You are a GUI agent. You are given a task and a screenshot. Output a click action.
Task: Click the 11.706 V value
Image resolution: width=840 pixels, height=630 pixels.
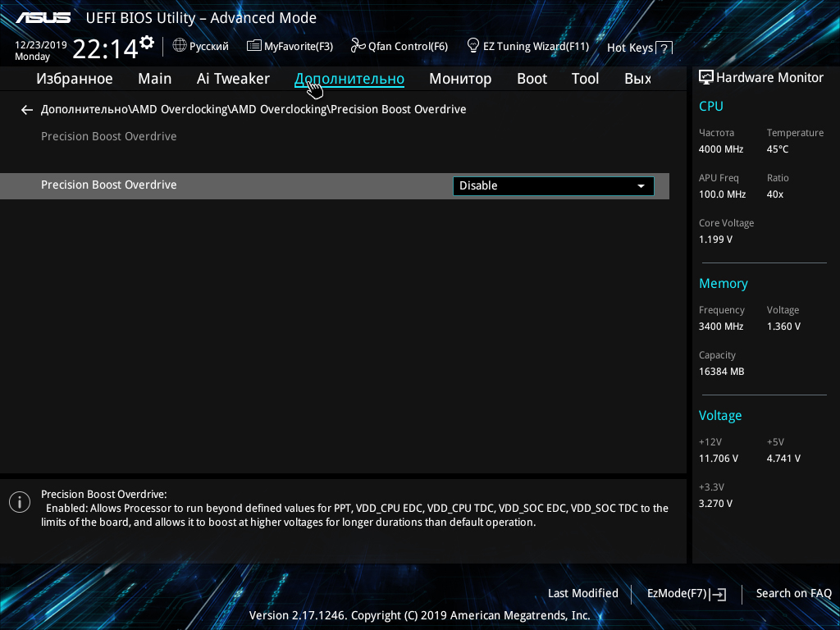pyautogui.click(x=719, y=459)
